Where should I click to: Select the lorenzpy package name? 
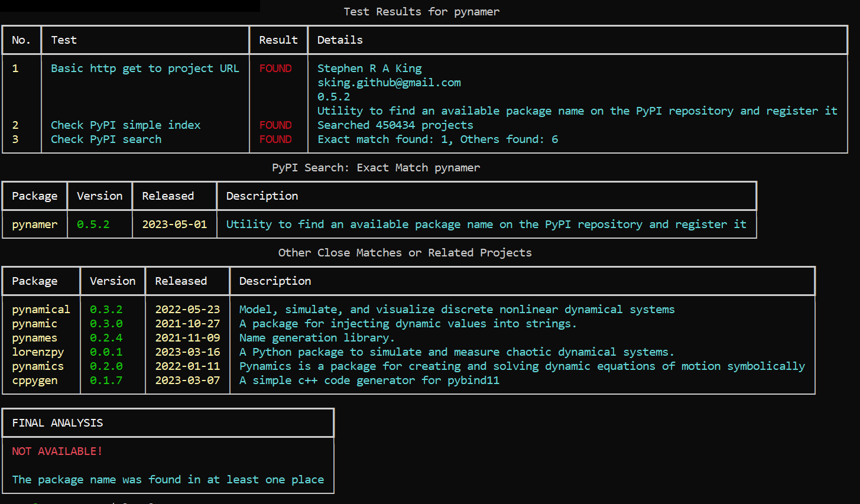pos(38,352)
